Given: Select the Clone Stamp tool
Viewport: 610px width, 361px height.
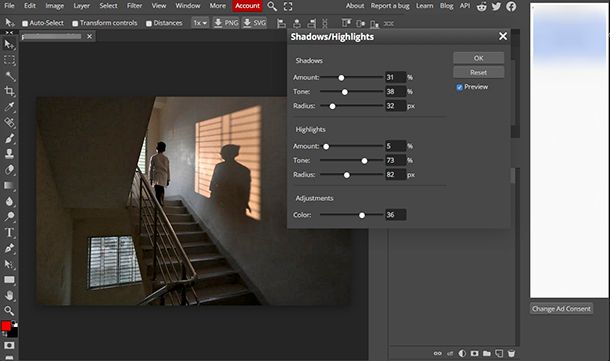Looking at the screenshot, I should pyautogui.click(x=9, y=154).
